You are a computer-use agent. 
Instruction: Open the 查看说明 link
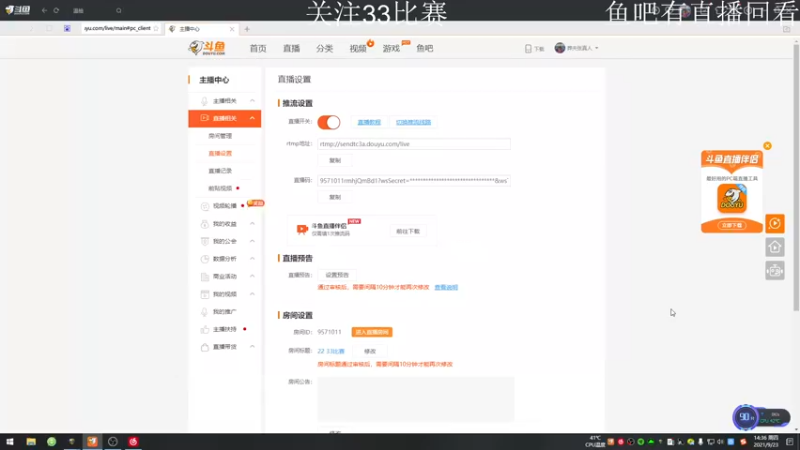coord(446,287)
